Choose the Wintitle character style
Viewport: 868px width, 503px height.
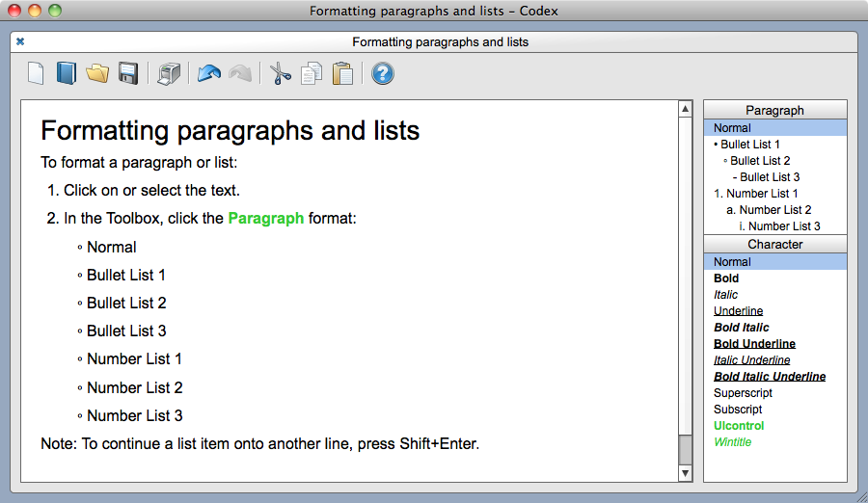pyautogui.click(x=732, y=442)
